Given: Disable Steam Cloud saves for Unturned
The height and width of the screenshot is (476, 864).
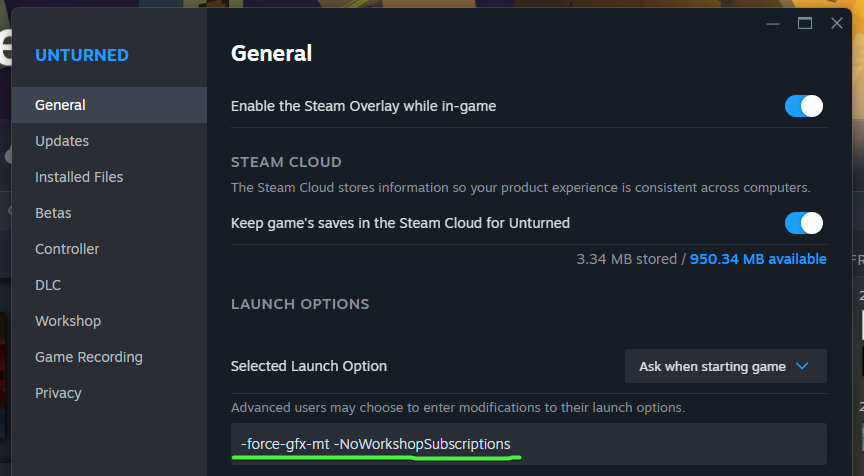Looking at the screenshot, I should [x=804, y=223].
